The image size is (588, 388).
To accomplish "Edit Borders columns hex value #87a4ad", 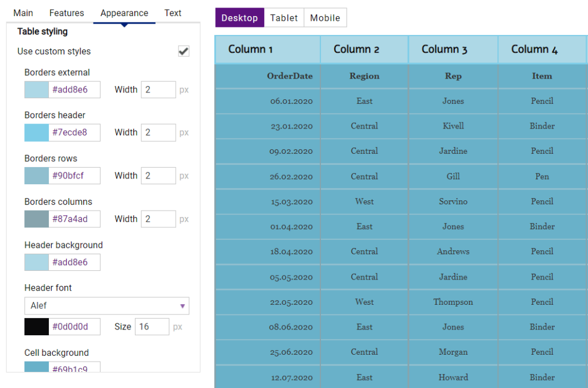I will 74,219.
